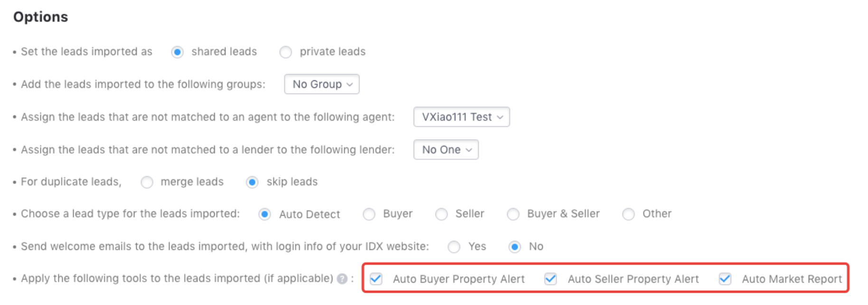Open the No Group dropdown
The width and height of the screenshot is (868, 305).
pos(321,84)
